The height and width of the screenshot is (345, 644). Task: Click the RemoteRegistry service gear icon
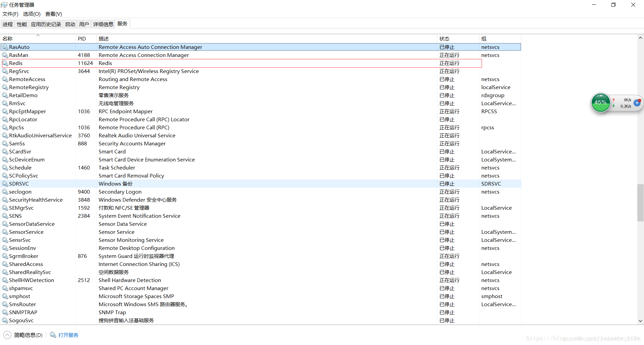point(5,87)
